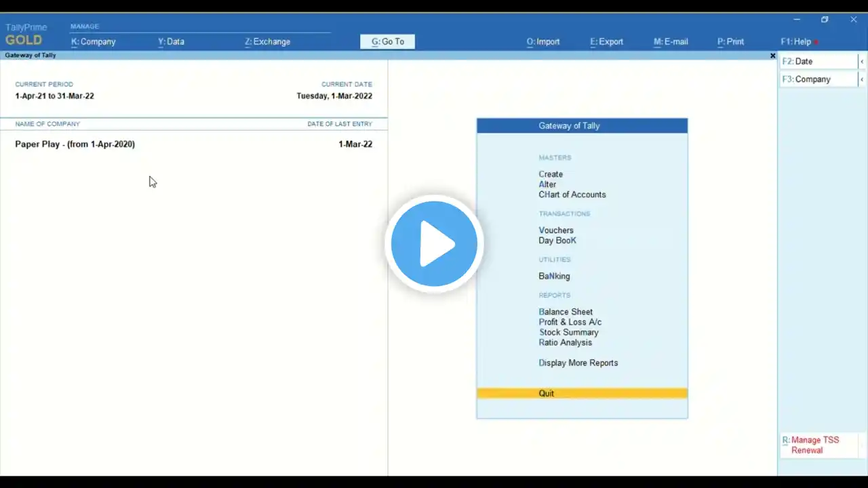868x488 pixels.
Task: Open the Y: Data menu
Action: [x=171, y=41]
